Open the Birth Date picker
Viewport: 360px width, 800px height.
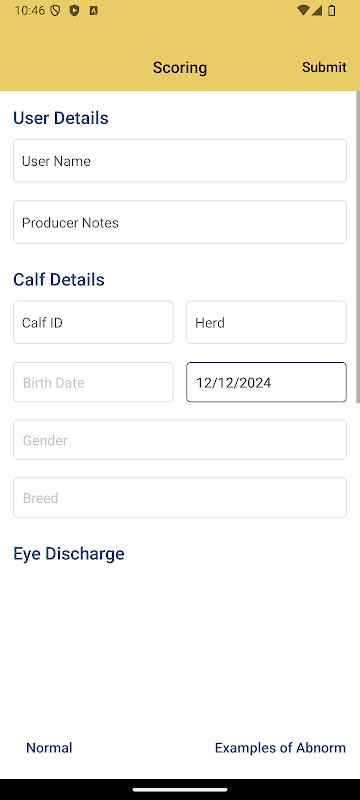tap(93, 382)
